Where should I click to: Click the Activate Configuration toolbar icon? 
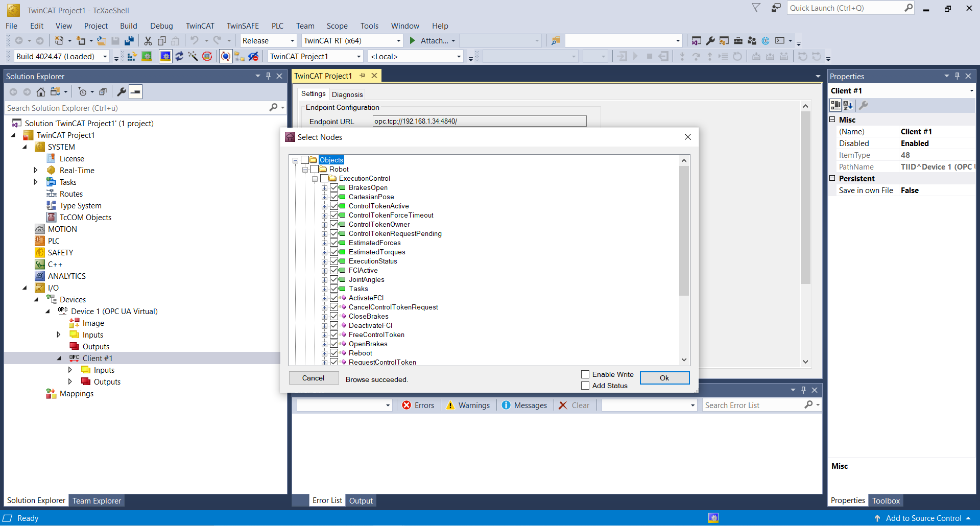pos(132,57)
